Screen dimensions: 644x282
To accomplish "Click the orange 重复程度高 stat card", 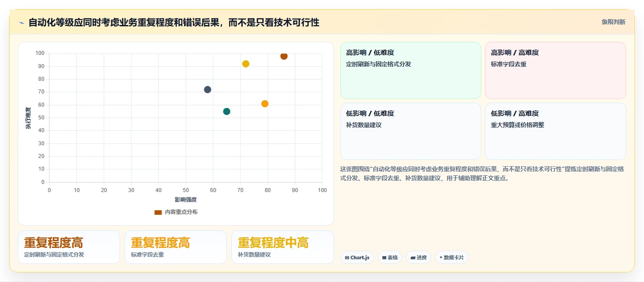I will (175, 247).
